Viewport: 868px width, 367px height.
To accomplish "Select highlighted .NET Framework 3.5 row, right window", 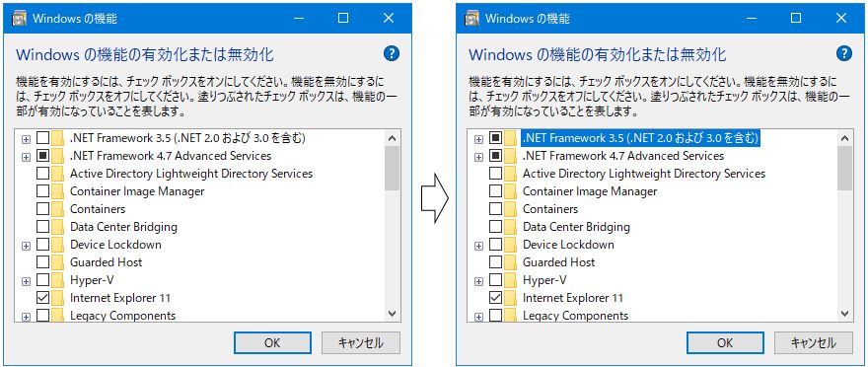I will 640,137.
